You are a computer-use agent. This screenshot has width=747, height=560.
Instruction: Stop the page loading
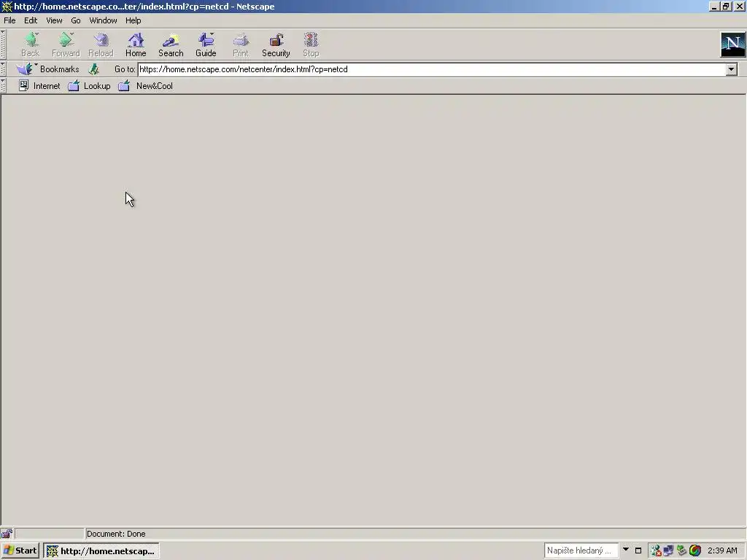tap(311, 44)
